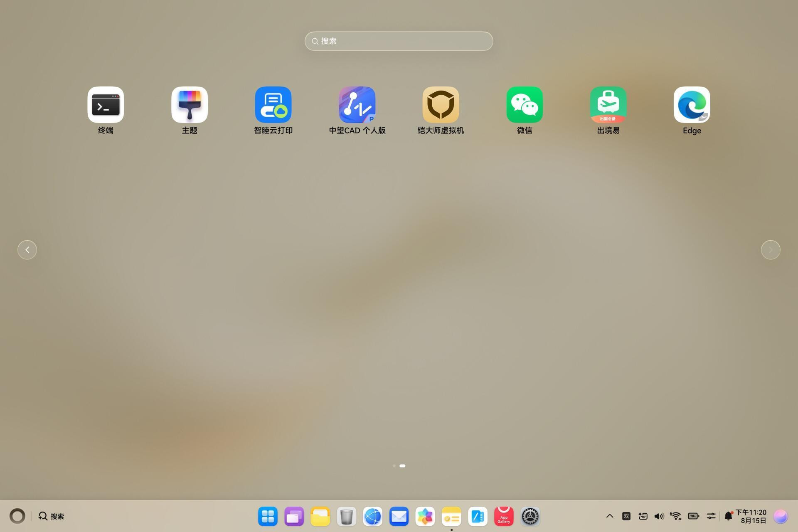This screenshot has height=532, width=798.
Task: Launch 中望CAD 个人版
Action: tap(357, 105)
